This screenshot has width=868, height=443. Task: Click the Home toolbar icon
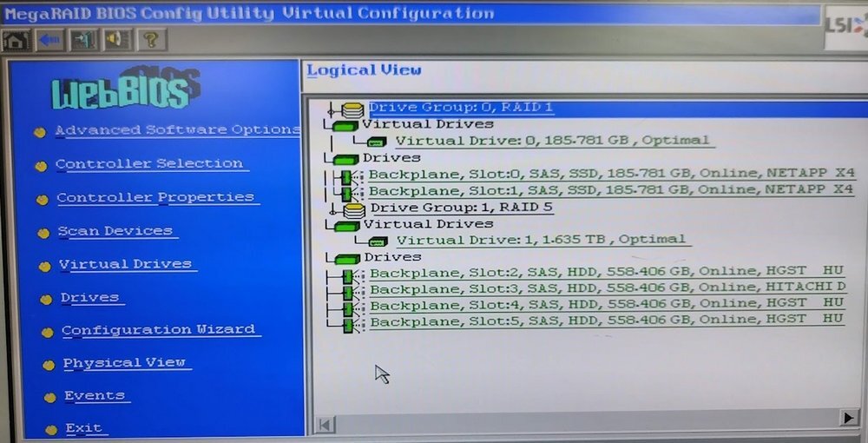(x=16, y=41)
